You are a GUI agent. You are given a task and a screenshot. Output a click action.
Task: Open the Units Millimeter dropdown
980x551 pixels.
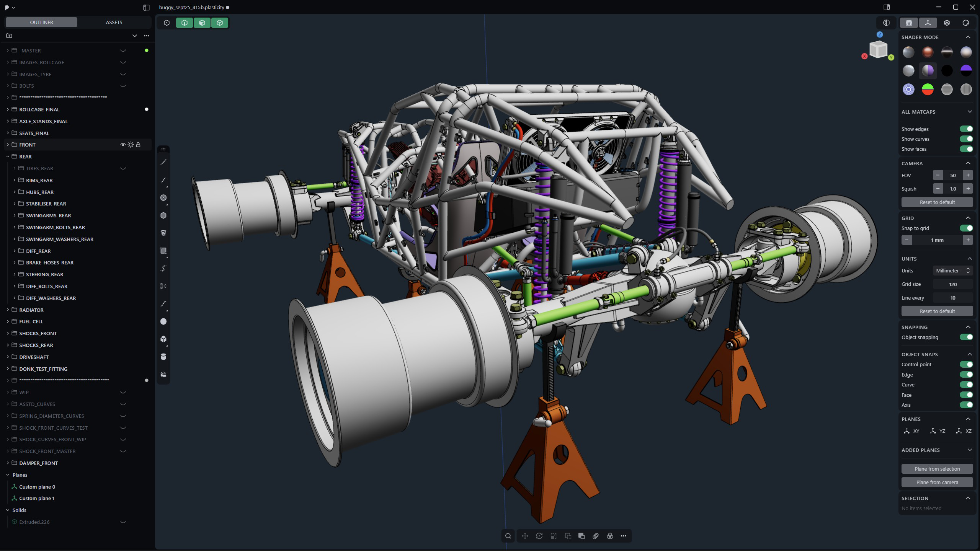952,271
